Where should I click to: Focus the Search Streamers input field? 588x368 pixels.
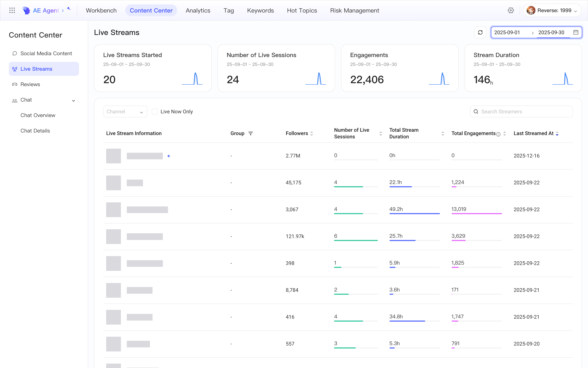521,112
